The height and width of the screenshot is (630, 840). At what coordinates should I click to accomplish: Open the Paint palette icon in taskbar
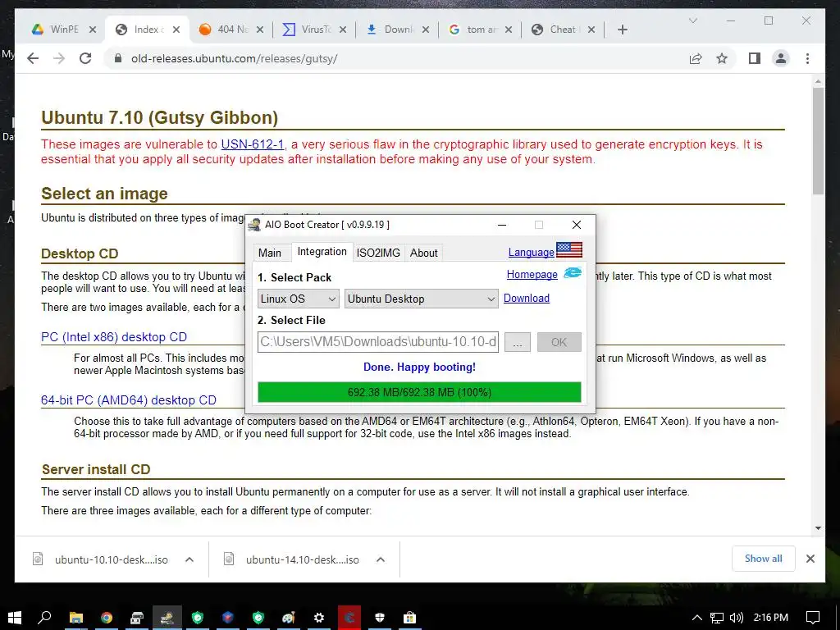[x=289, y=618]
